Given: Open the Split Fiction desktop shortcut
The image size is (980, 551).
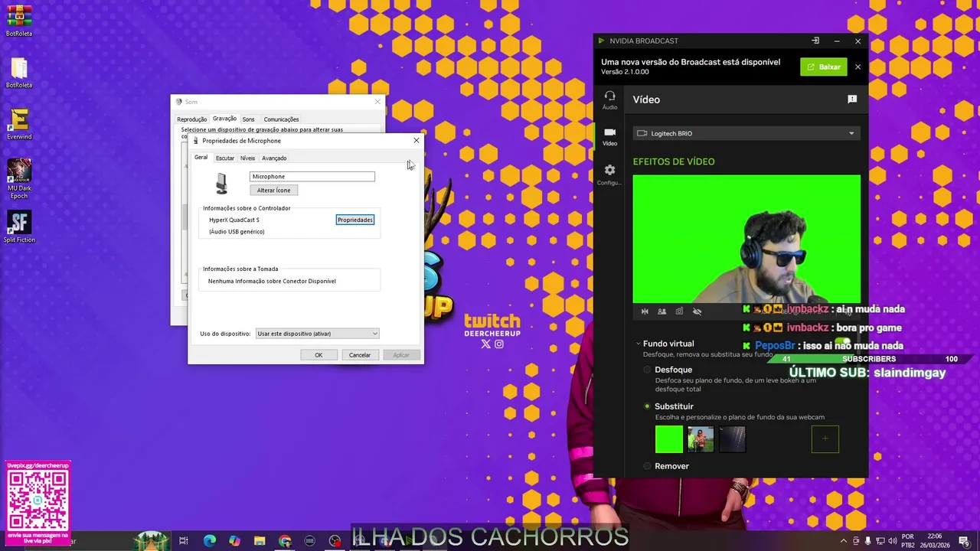Looking at the screenshot, I should (x=19, y=227).
